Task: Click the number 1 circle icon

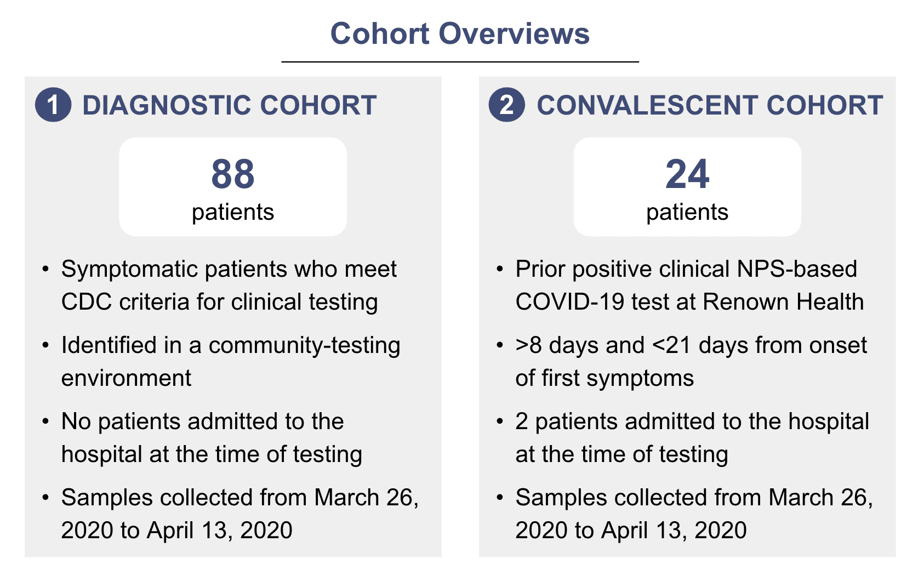Action: (x=53, y=105)
